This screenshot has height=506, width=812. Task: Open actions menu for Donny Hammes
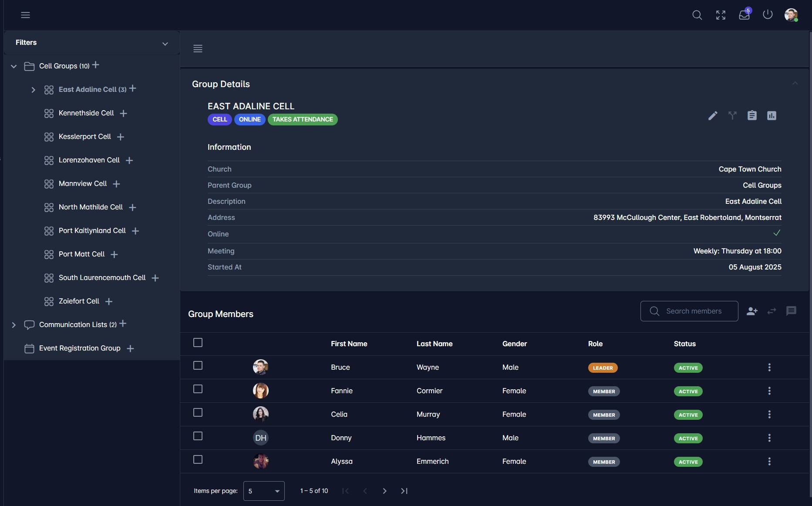[769, 438]
